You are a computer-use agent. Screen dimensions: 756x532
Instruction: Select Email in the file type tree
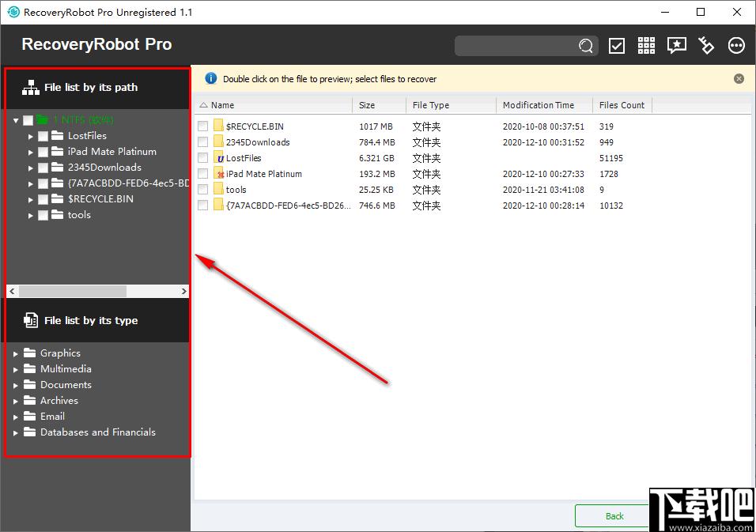[52, 417]
